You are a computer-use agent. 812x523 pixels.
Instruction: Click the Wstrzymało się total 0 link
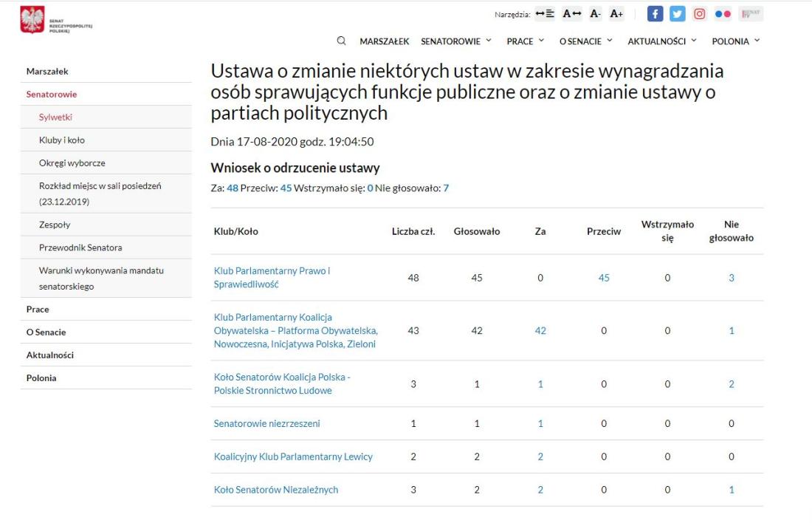click(370, 188)
